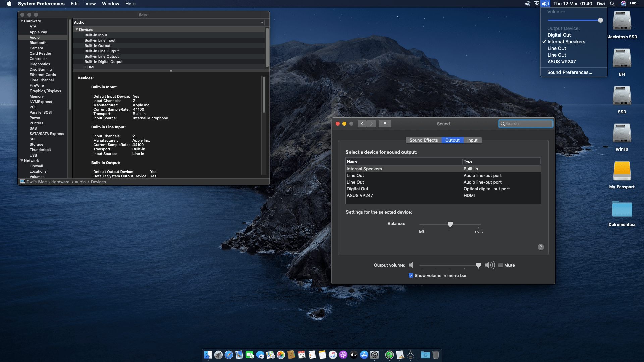The width and height of the screenshot is (644, 362).
Task: Open App Store dock icon
Action: (x=364, y=355)
